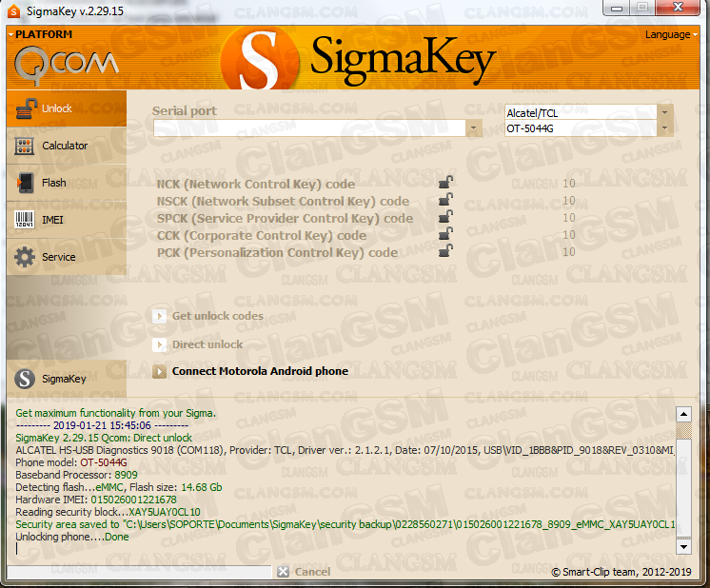
Task: Click the NSCK code padlock icon
Action: point(445,199)
